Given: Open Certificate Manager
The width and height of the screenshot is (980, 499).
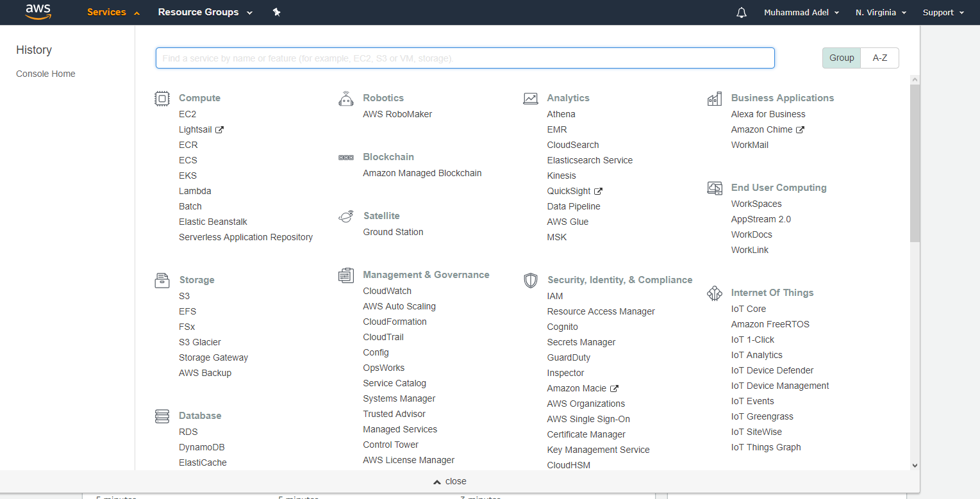Looking at the screenshot, I should click(x=586, y=434).
